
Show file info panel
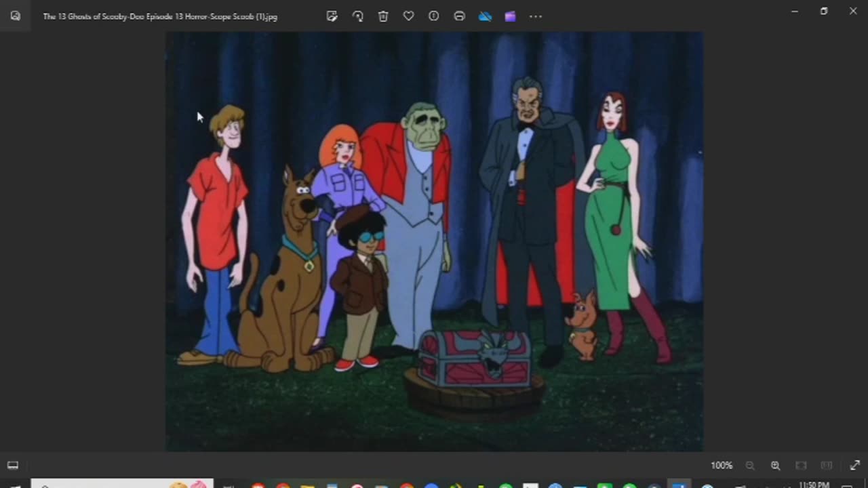pos(434,16)
